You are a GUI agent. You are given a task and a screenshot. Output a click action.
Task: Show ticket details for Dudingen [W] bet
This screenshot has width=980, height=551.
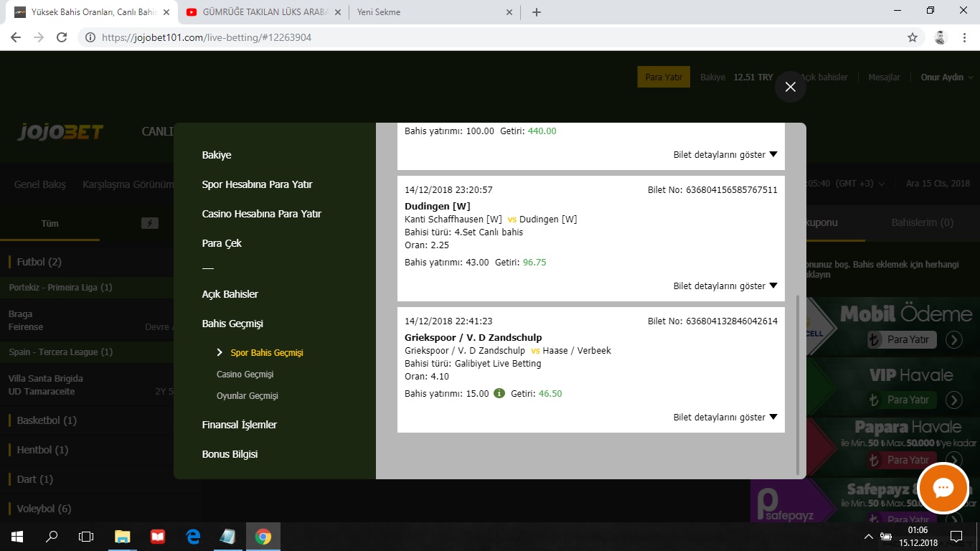[x=725, y=286]
